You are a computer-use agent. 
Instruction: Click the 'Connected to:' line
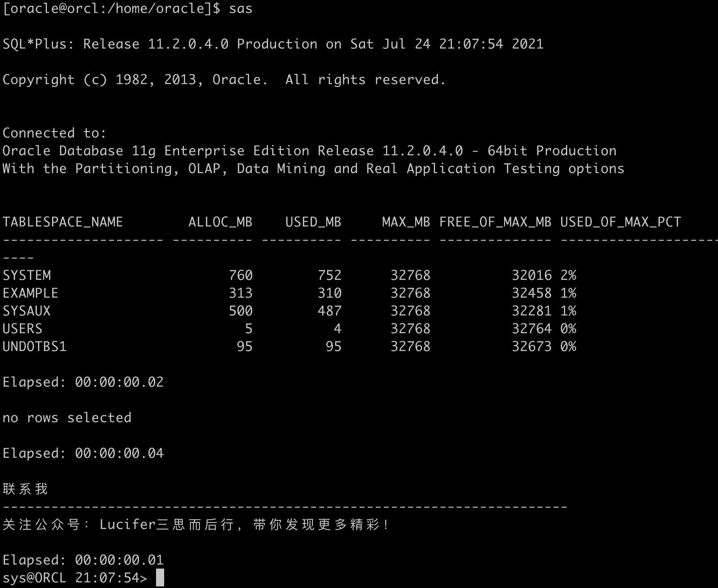tap(55, 133)
